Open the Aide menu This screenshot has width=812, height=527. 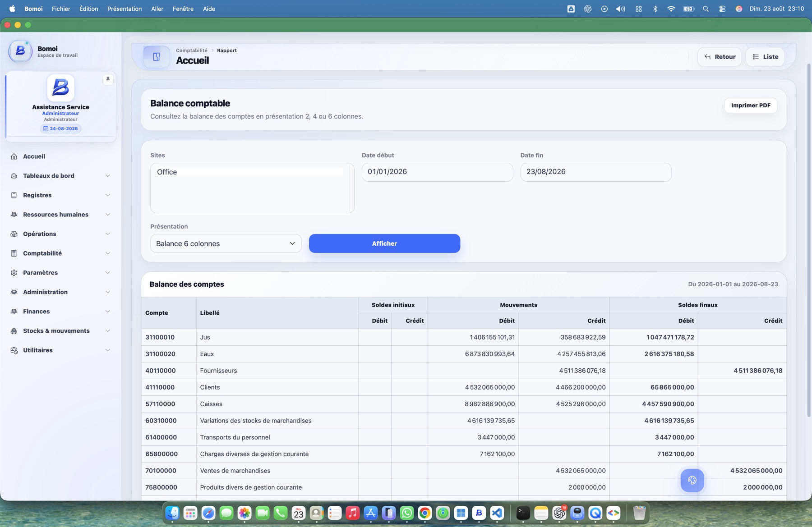tap(209, 9)
